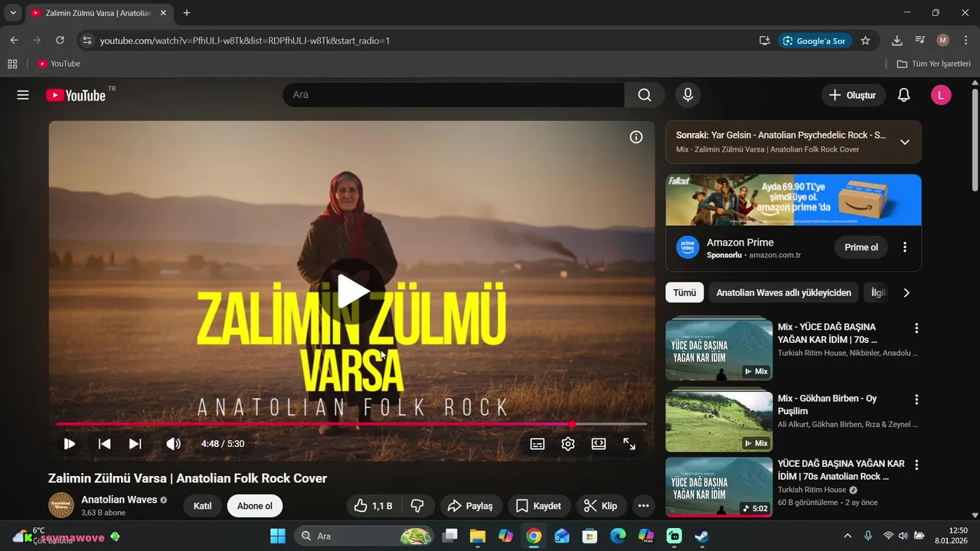Open options for 70s Anatolian Rock video

pyautogui.click(x=916, y=465)
